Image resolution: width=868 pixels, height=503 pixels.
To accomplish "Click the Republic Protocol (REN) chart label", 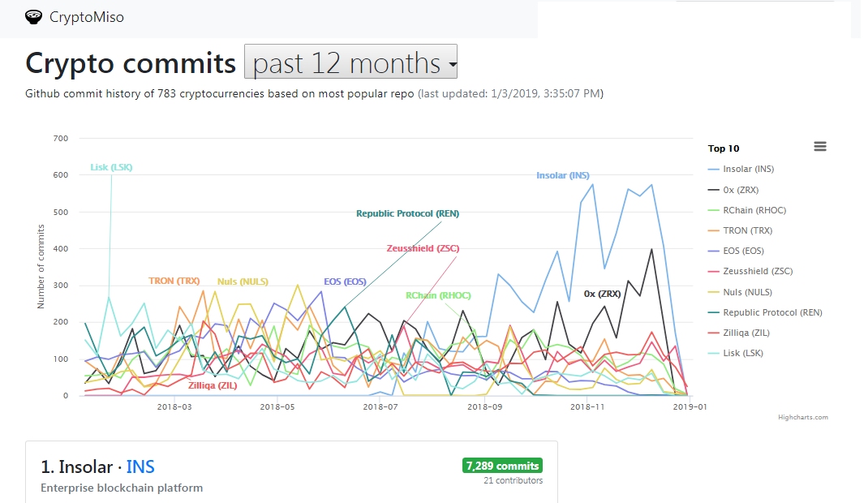I will pos(407,213).
